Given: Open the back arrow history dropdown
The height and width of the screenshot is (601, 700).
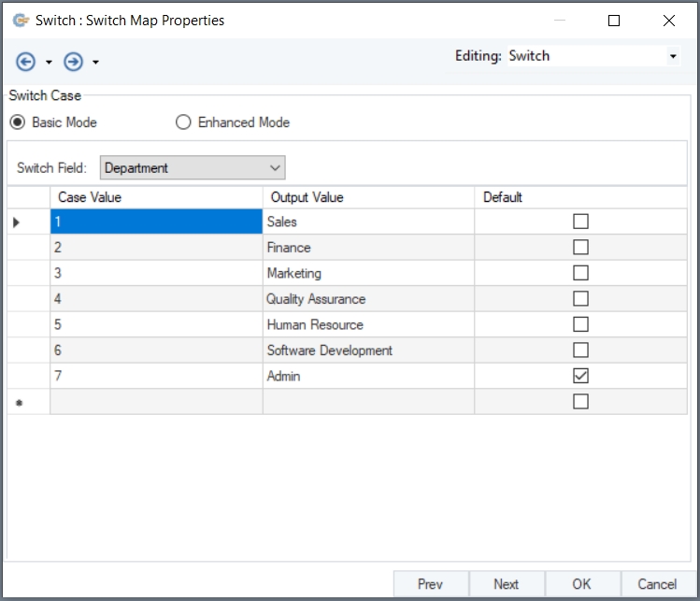Looking at the screenshot, I should pos(49,63).
